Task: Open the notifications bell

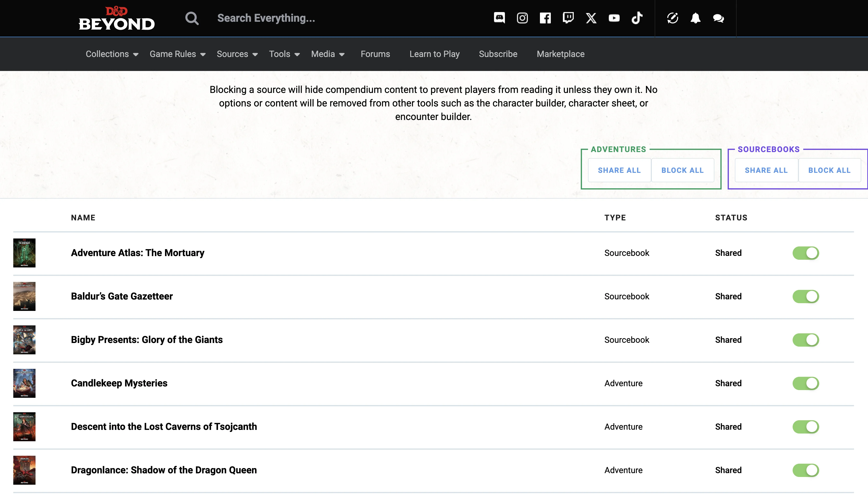Action: 695,18
